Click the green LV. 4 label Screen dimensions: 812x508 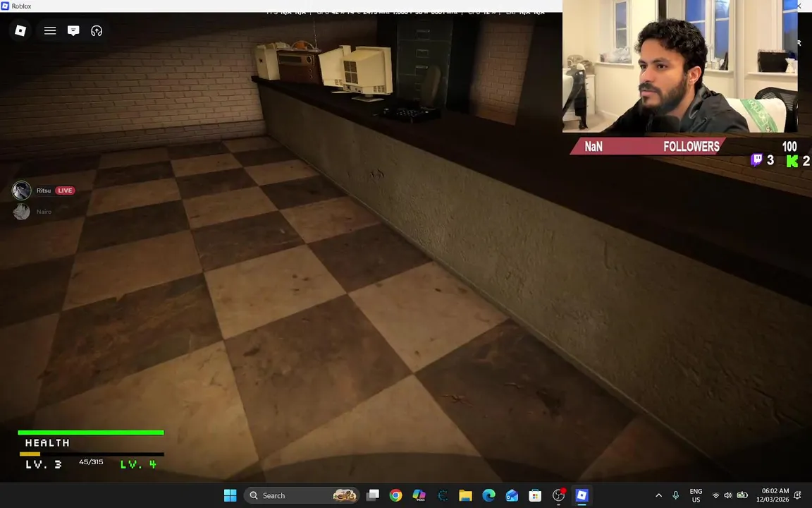point(138,464)
